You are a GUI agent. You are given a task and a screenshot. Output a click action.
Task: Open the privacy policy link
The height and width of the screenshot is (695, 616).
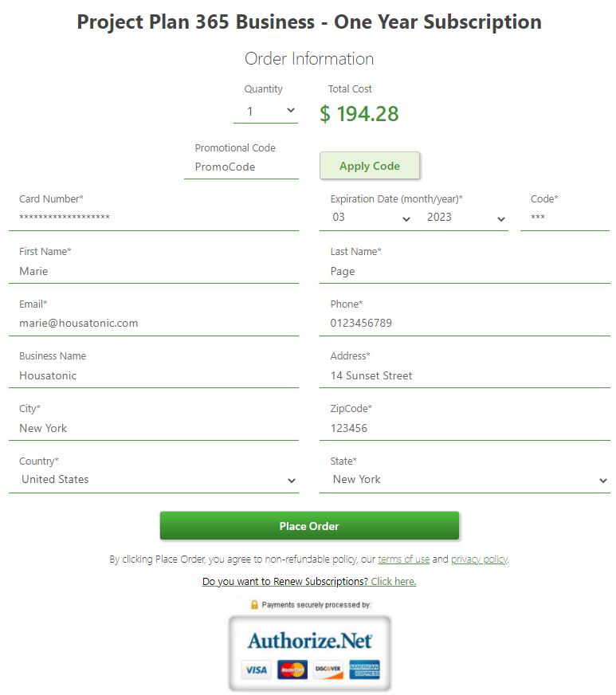coord(479,560)
